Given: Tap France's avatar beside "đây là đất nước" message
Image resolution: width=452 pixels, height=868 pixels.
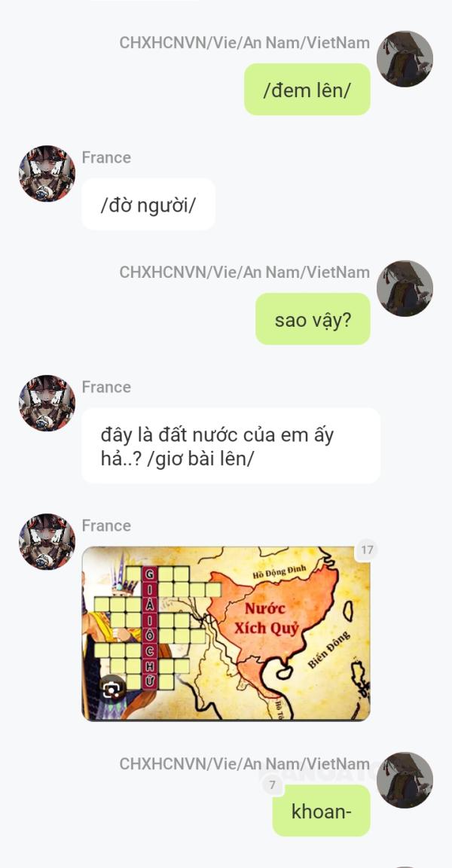Looking at the screenshot, I should point(47,403).
